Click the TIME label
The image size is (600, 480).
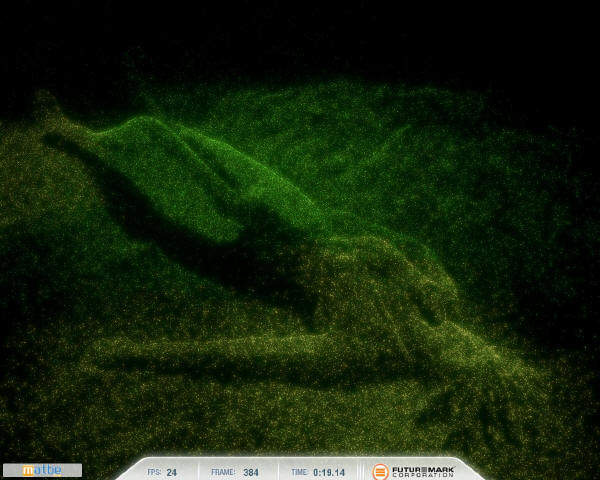(x=299, y=472)
